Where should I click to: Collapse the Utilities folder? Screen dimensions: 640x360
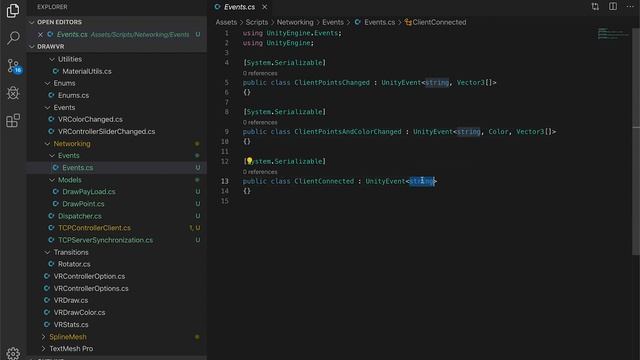(52, 59)
